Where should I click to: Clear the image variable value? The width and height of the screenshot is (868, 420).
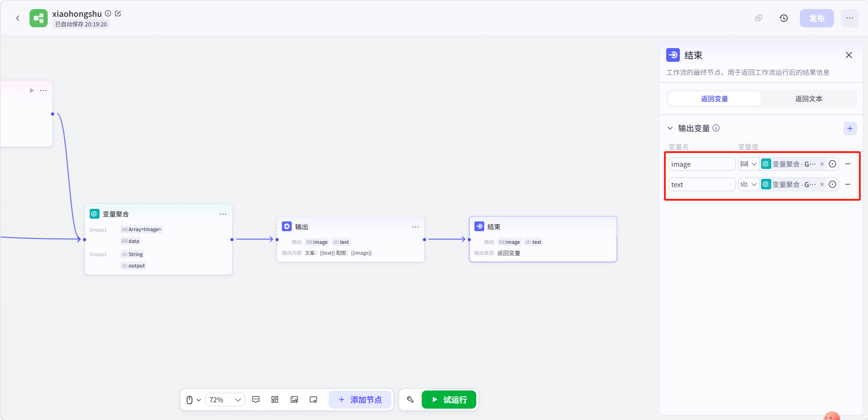822,164
